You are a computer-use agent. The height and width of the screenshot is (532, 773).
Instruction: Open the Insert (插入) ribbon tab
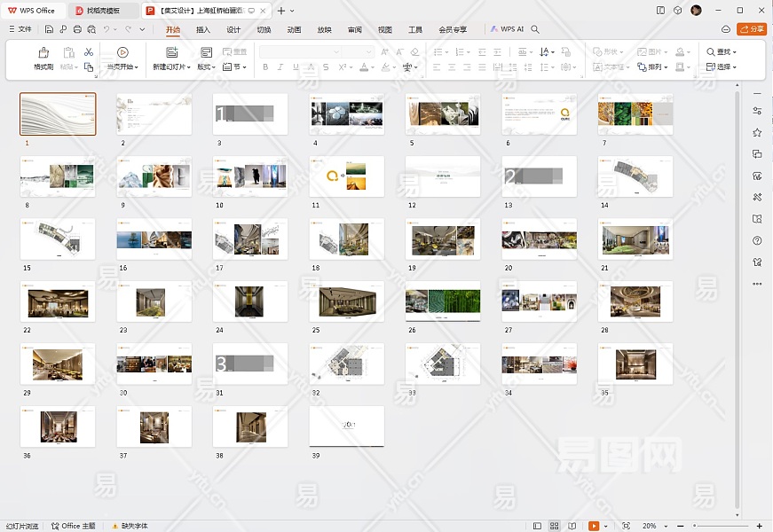pyautogui.click(x=203, y=29)
